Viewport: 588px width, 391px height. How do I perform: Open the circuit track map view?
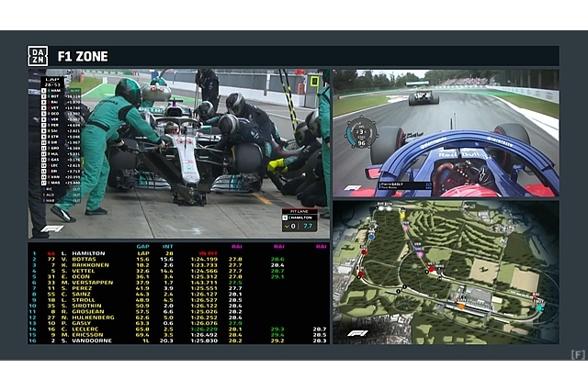[446, 273]
